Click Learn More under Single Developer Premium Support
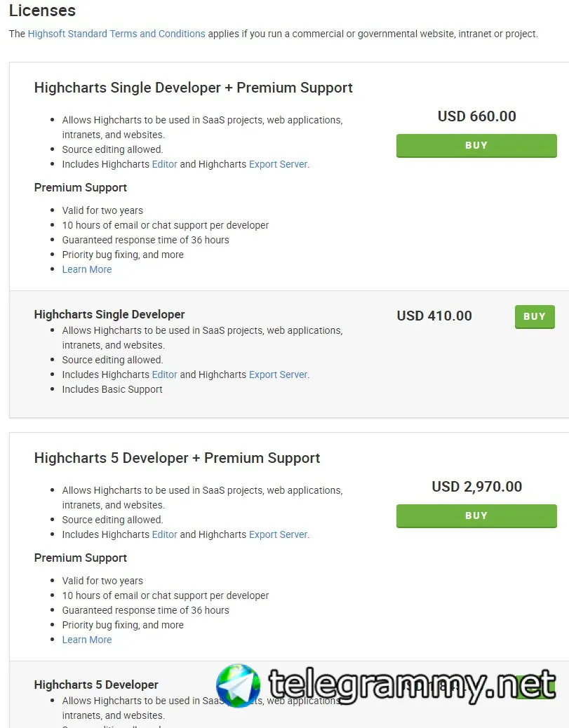The image size is (569, 728). click(x=87, y=269)
